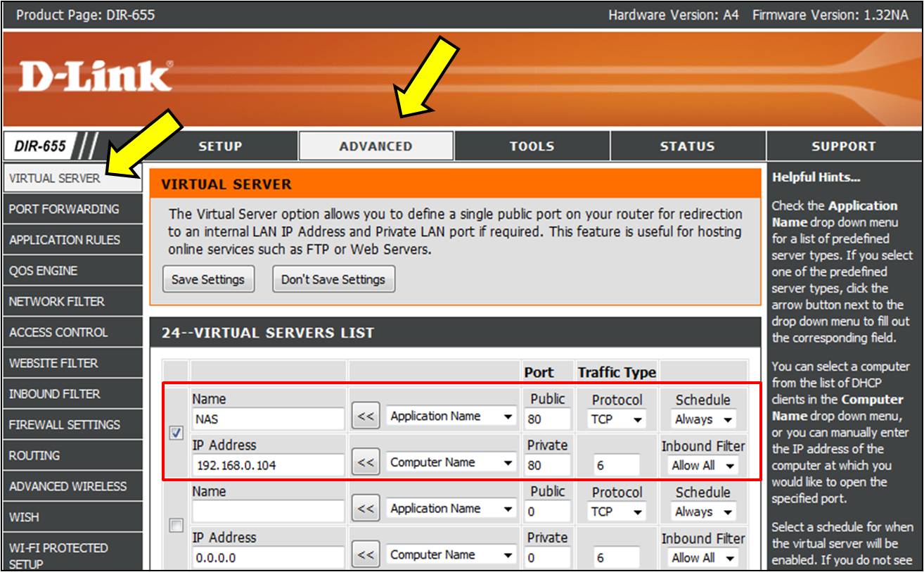Viewport: 924px width, 572px height.
Task: Open Inbound Filter dropdown in second entry
Action: (704, 558)
